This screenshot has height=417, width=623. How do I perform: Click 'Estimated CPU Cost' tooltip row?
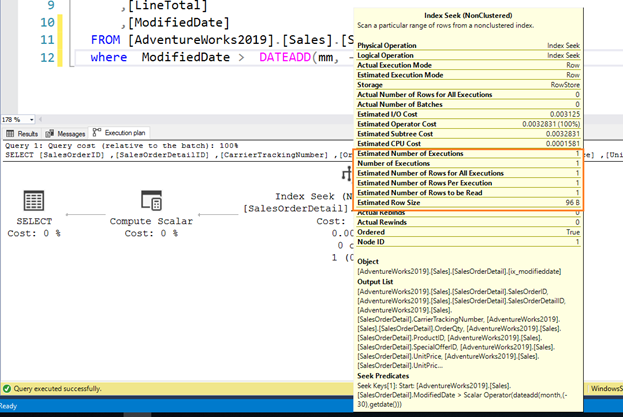tap(468, 143)
